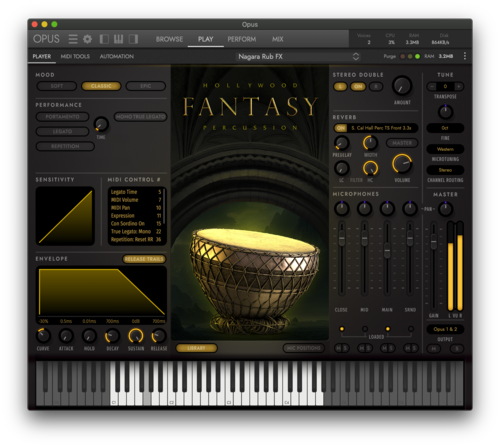This screenshot has width=500, height=447.
Task: Increase transpose with plus button
Action: (x=459, y=86)
